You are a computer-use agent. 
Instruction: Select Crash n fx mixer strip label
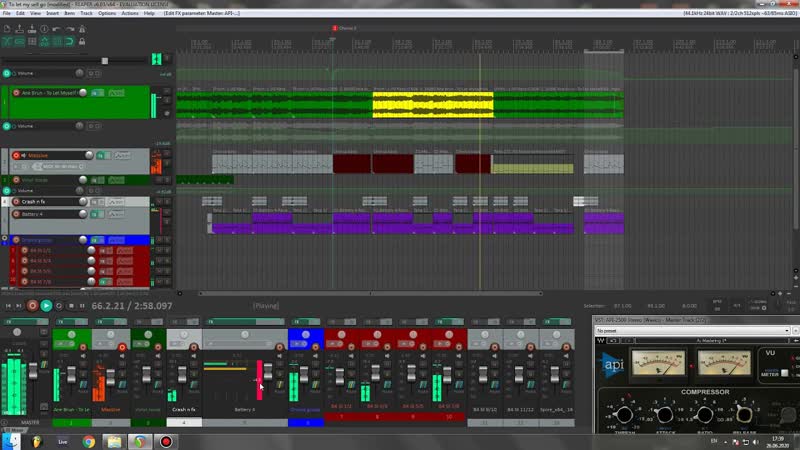[184, 410]
